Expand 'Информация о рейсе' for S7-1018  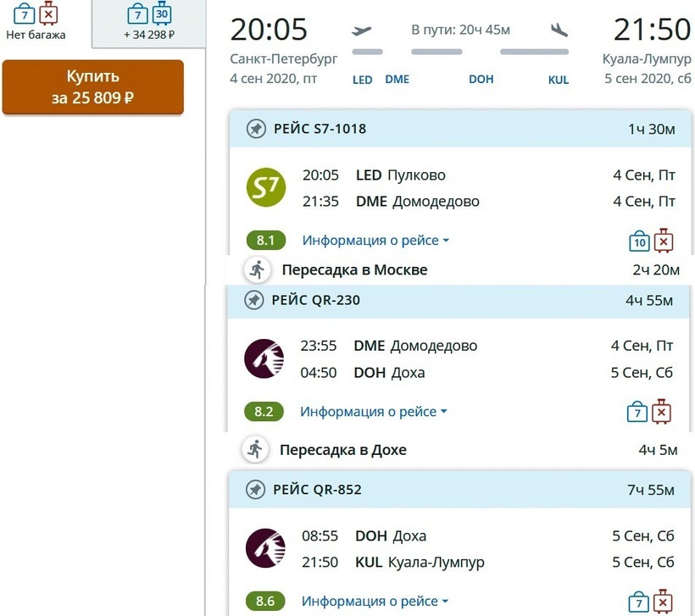pos(375,241)
